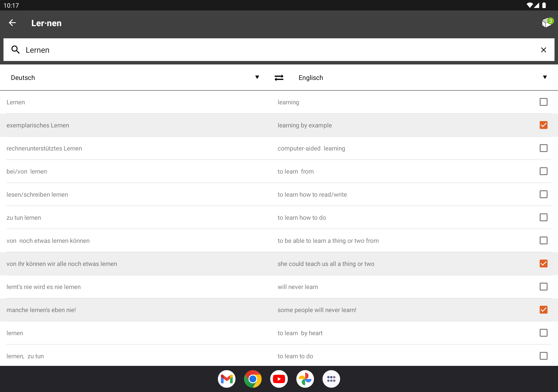Open Google Photos from the dock

tap(305, 379)
